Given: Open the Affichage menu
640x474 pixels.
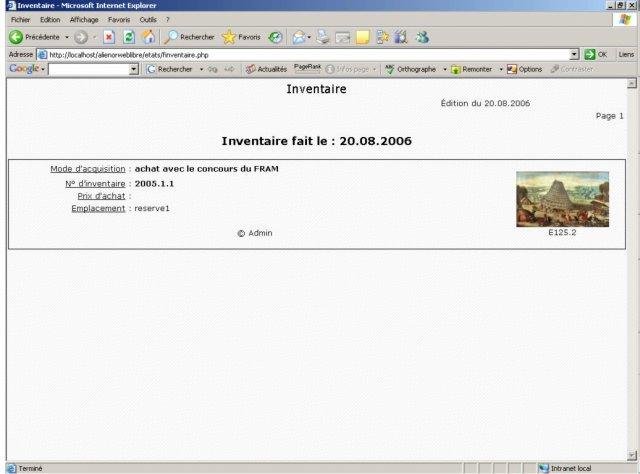Looking at the screenshot, I should pos(84,20).
